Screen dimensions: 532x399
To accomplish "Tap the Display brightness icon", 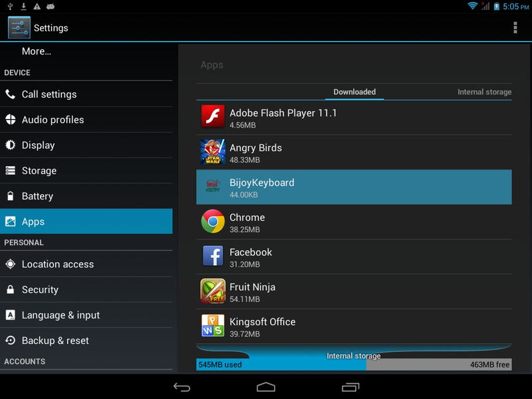I will click(x=11, y=145).
